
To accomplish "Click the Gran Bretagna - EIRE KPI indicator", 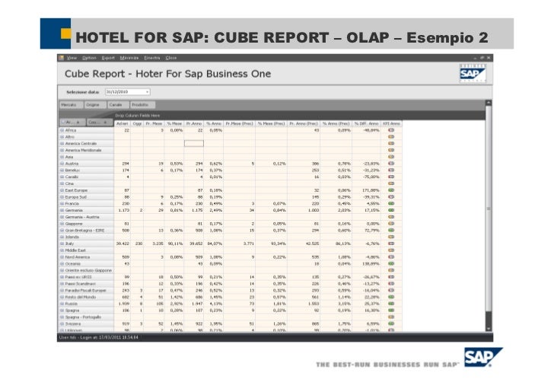I will tap(391, 230).
